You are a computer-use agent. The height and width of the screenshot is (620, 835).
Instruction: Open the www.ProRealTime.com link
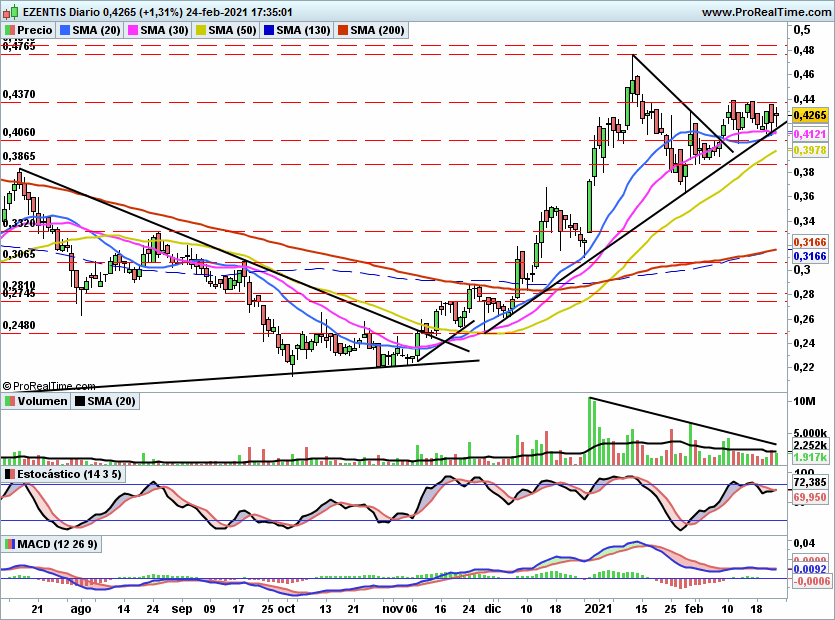(766, 12)
